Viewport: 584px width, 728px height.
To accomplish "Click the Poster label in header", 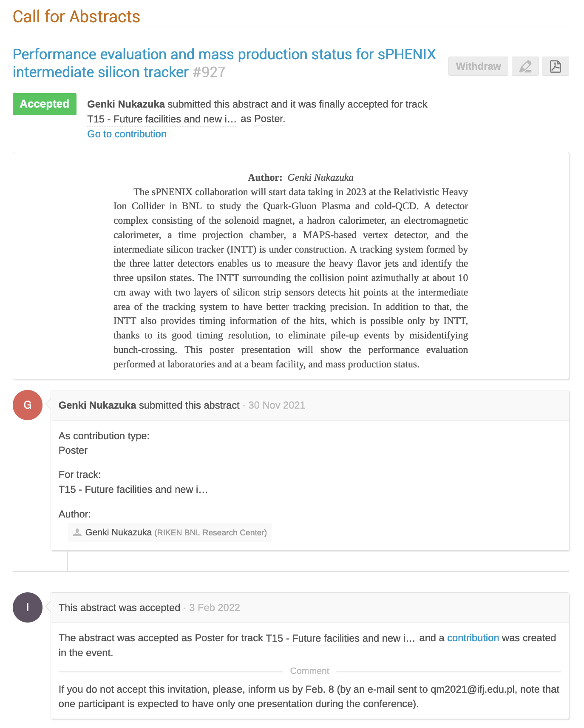I will tap(268, 119).
